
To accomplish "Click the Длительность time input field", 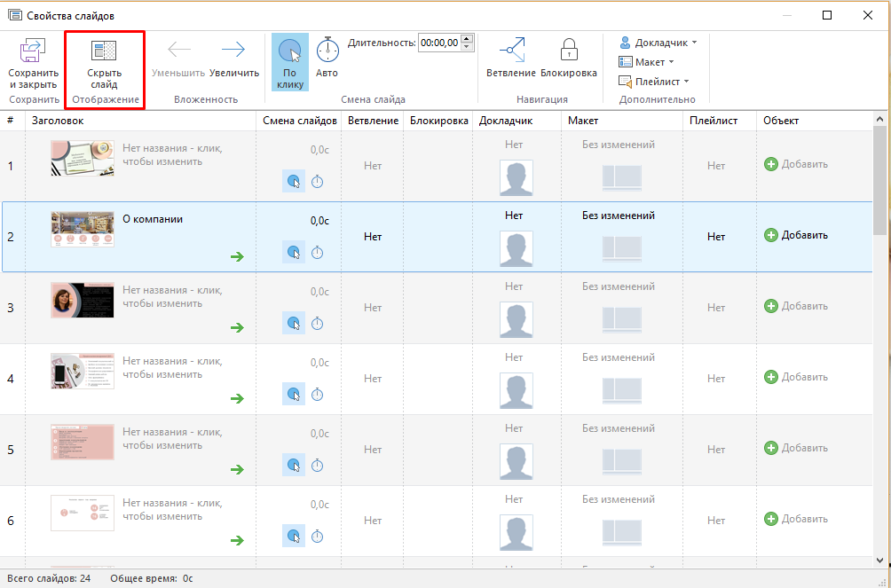I will tap(439, 43).
